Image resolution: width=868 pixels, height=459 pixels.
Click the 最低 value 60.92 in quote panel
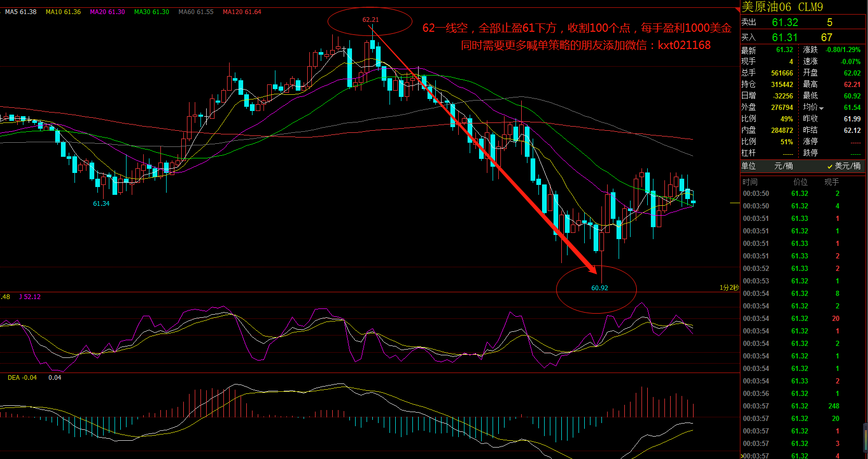pyautogui.click(x=852, y=96)
